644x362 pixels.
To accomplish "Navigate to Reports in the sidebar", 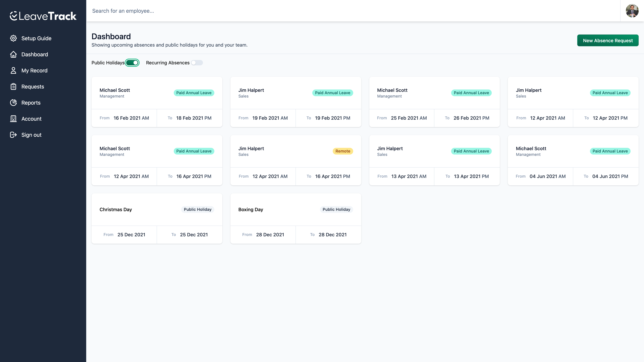I will click(x=31, y=102).
